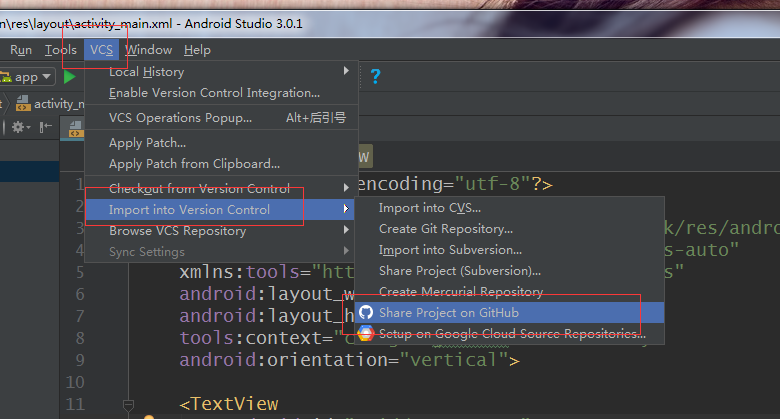Click Checkout from Version Control arrow
This screenshot has width=780, height=419.
[x=346, y=188]
